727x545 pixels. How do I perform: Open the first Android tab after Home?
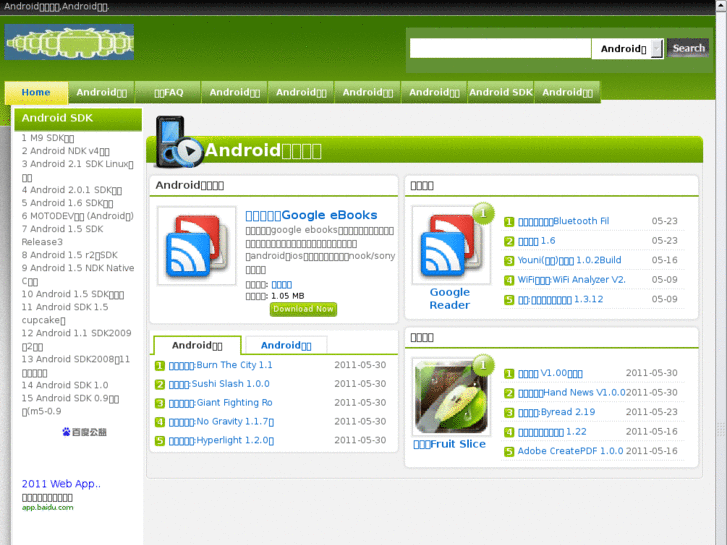102,92
